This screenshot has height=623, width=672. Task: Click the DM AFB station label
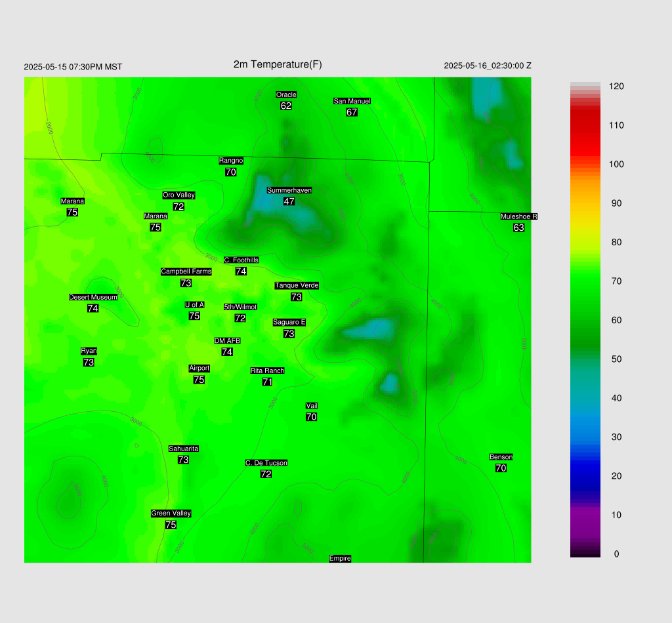[x=227, y=341]
